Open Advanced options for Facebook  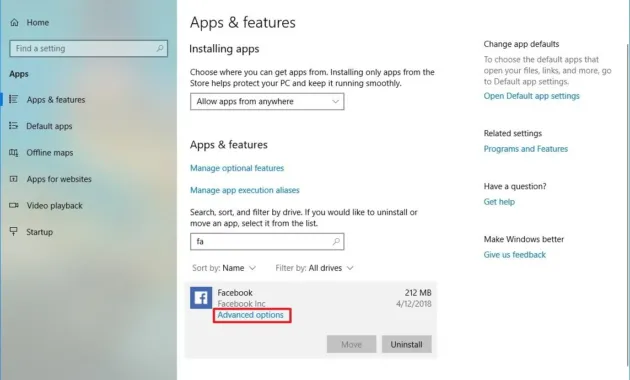click(251, 315)
